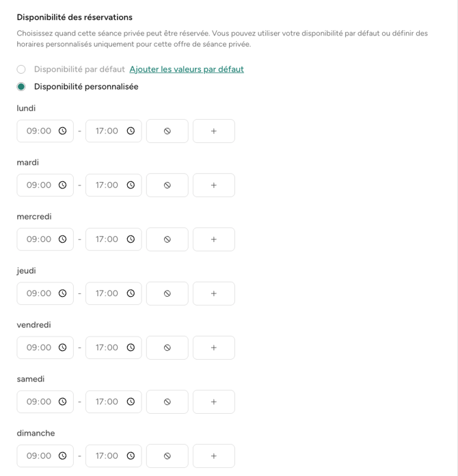This screenshot has height=476, width=458.
Task: Select the Disponibilité par défaut radio button
Action: (x=21, y=69)
